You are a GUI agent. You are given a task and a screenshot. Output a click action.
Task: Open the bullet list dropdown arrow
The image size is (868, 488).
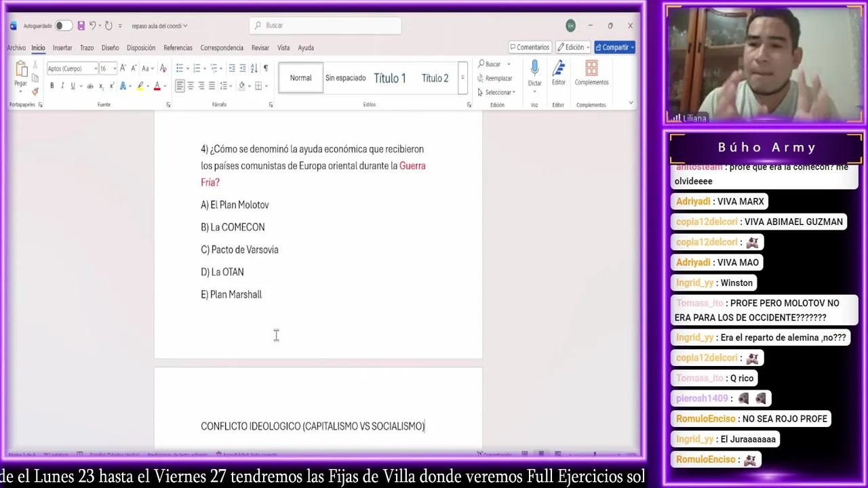[x=186, y=68]
